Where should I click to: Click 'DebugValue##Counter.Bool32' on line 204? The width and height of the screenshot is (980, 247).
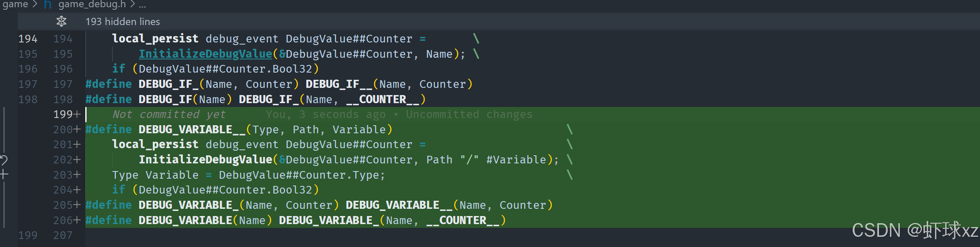click(x=225, y=190)
